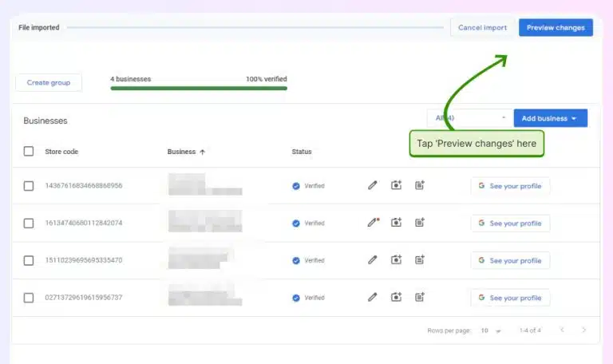Viewport: 613px width, 364px height.
Task: Create post for store 02713729619615956737
Action: tap(420, 297)
